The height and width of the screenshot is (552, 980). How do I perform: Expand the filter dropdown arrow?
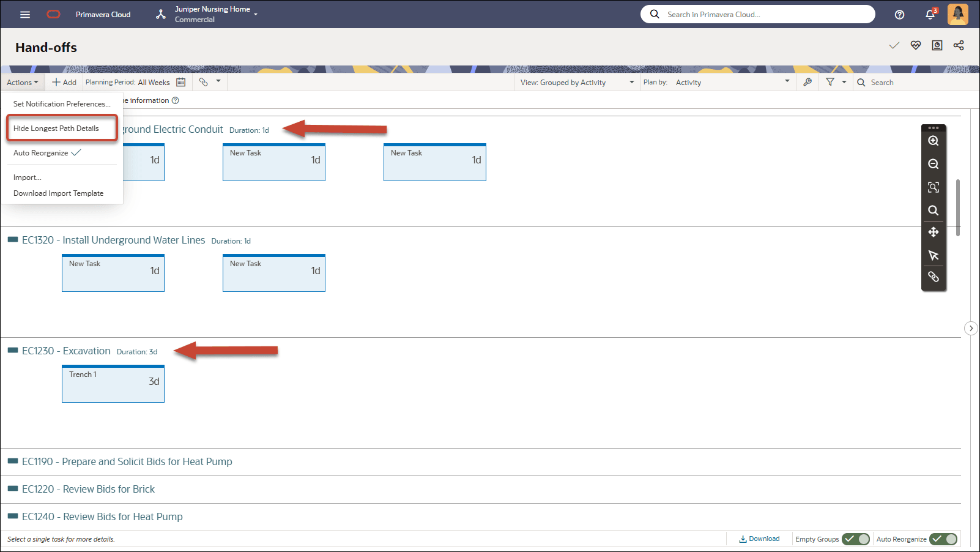point(844,82)
